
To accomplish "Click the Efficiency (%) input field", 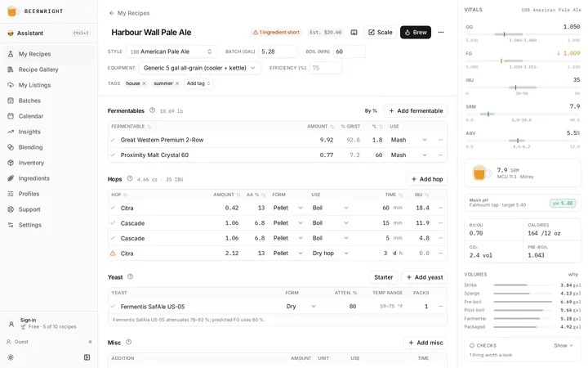I will [326, 68].
